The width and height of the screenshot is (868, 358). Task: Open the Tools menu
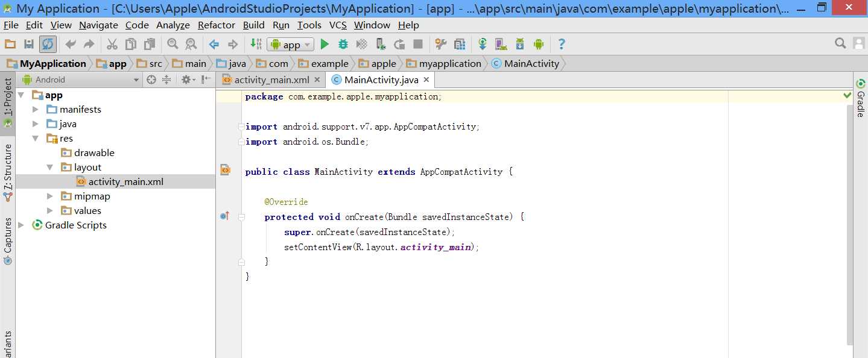[309, 25]
